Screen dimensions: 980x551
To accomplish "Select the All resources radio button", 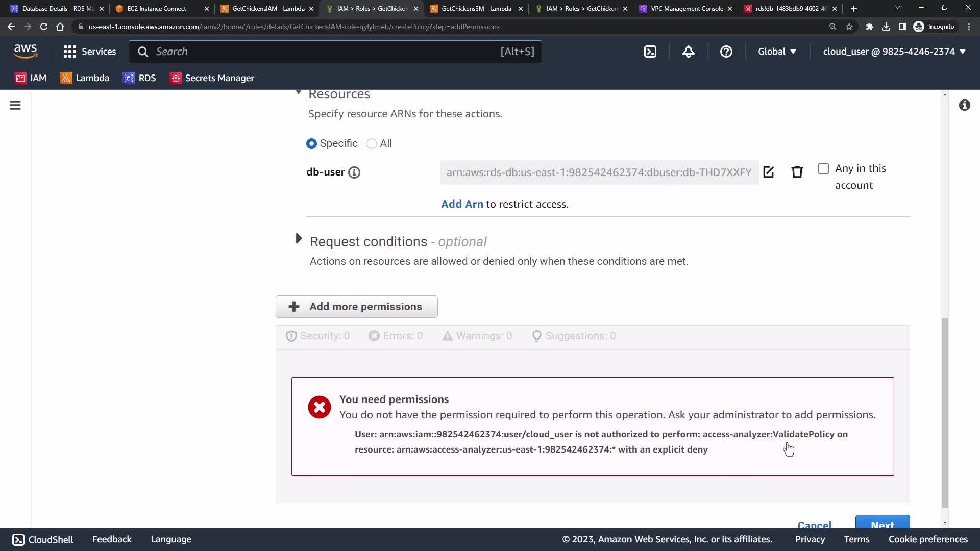I will tap(372, 144).
